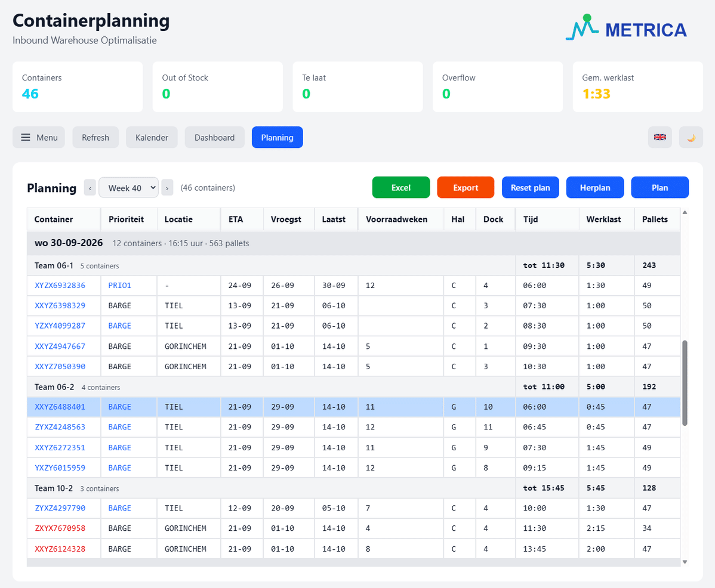Click the Voorraadweken column header

[401, 219]
